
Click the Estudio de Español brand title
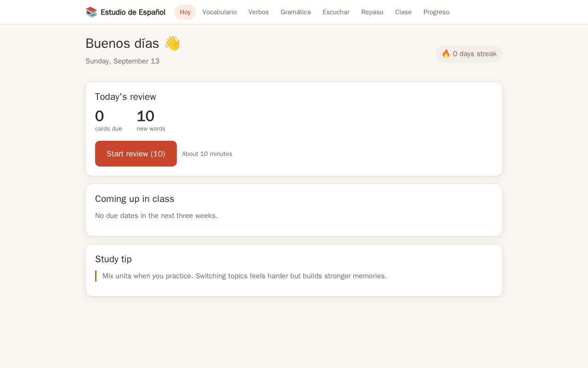pos(133,12)
